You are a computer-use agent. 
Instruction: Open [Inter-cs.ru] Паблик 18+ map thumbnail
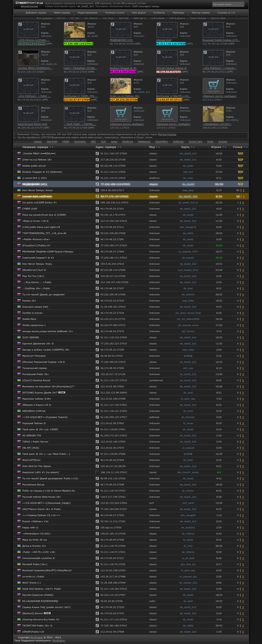[x=121, y=86]
